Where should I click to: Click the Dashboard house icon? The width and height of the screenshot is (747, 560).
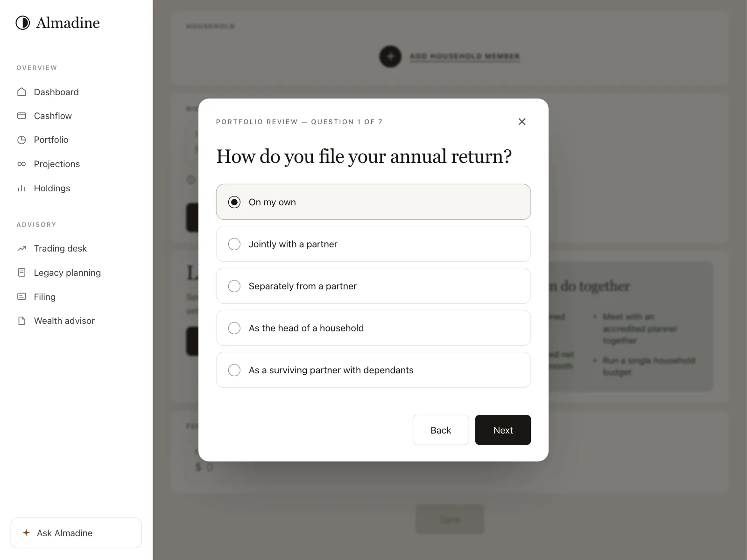click(x=21, y=92)
